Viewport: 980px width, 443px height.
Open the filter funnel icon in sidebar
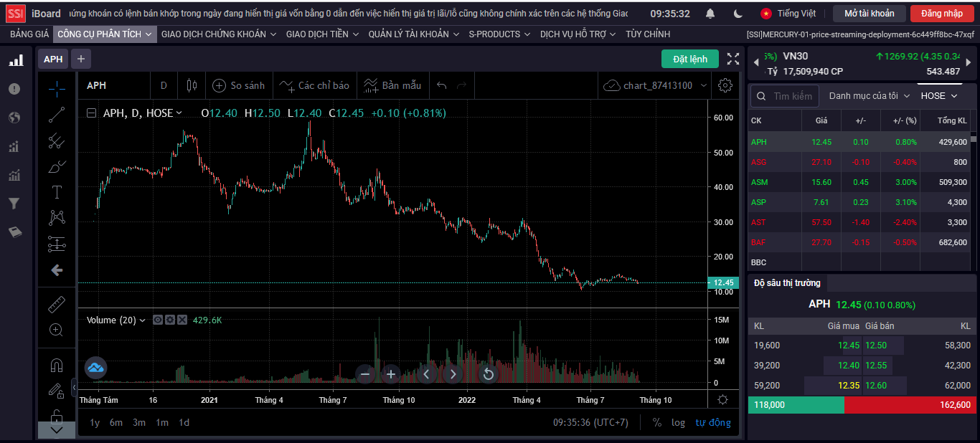(x=14, y=204)
